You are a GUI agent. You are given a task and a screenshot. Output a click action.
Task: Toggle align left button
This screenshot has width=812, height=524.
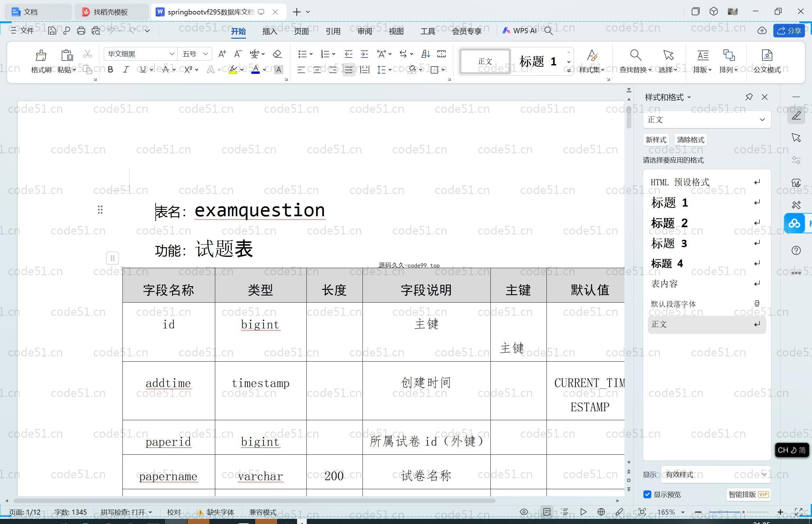301,70
